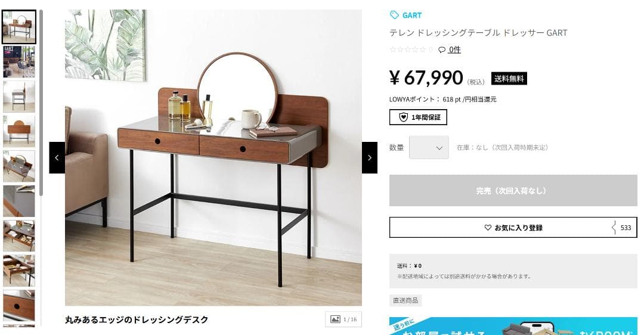Go to previous product image arrow
This screenshot has height=335, width=644.
point(57,157)
